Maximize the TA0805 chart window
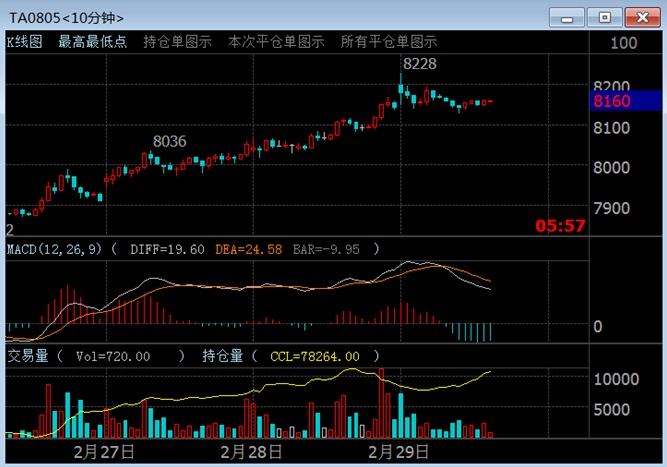Viewport: 667px width, 467px height. click(604, 18)
